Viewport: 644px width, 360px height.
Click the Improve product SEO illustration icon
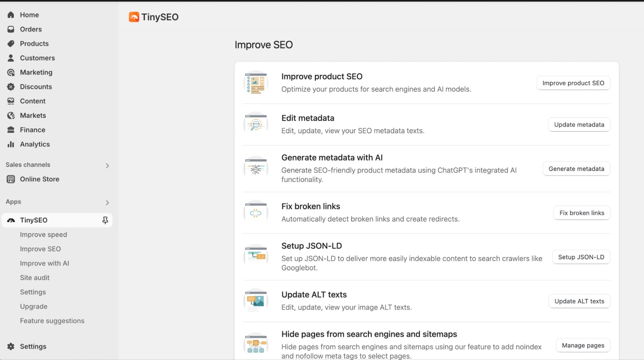coord(256,83)
